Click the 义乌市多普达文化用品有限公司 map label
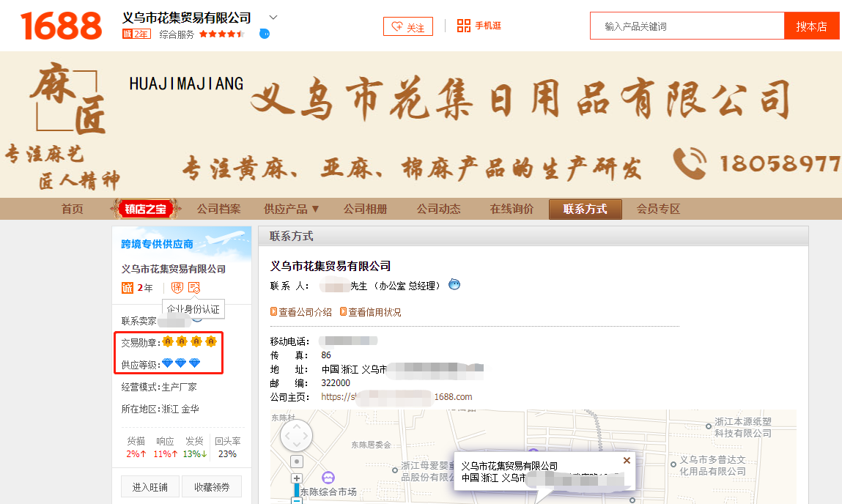842x504 pixels. (x=712, y=465)
